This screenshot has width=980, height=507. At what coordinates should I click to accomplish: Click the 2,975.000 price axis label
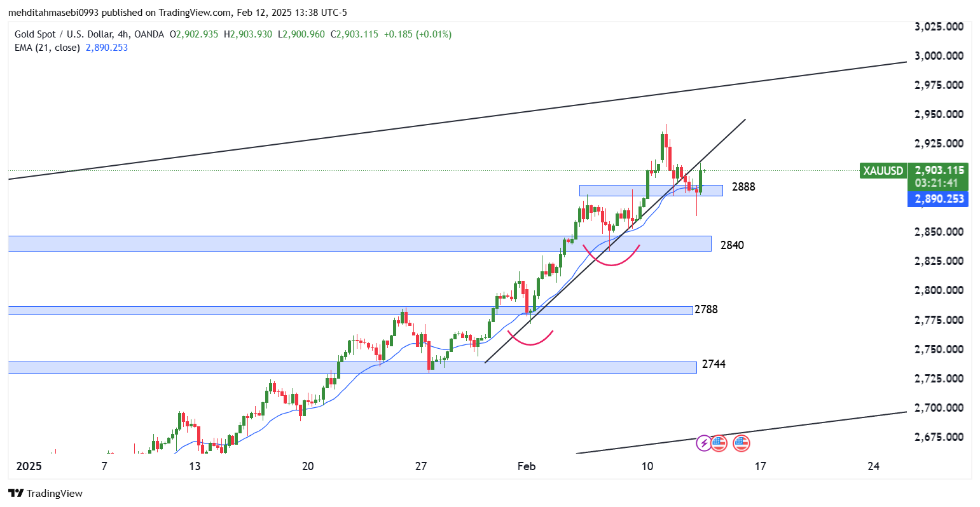[939, 85]
